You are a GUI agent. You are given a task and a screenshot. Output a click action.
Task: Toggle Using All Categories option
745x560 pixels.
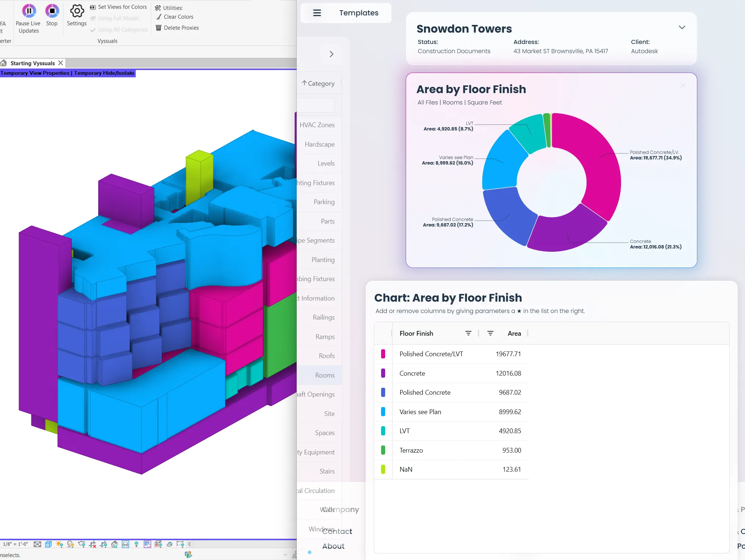[123, 30]
